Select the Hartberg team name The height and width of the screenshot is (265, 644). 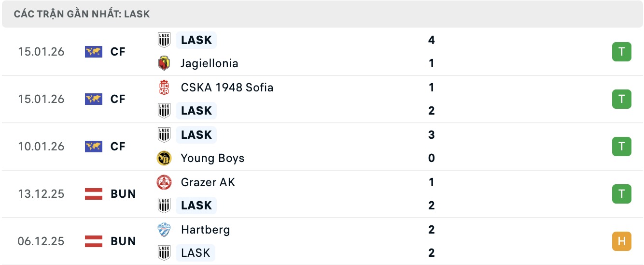pyautogui.click(x=205, y=230)
